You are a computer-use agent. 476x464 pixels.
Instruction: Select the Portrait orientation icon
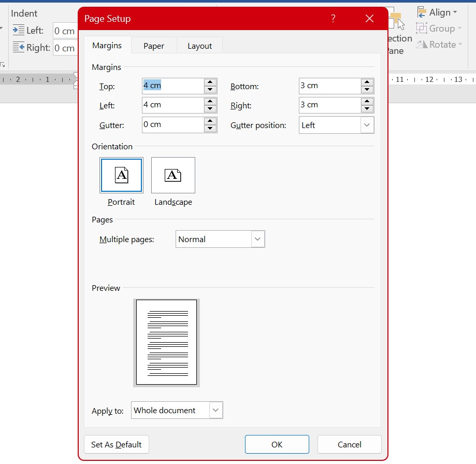tap(121, 175)
